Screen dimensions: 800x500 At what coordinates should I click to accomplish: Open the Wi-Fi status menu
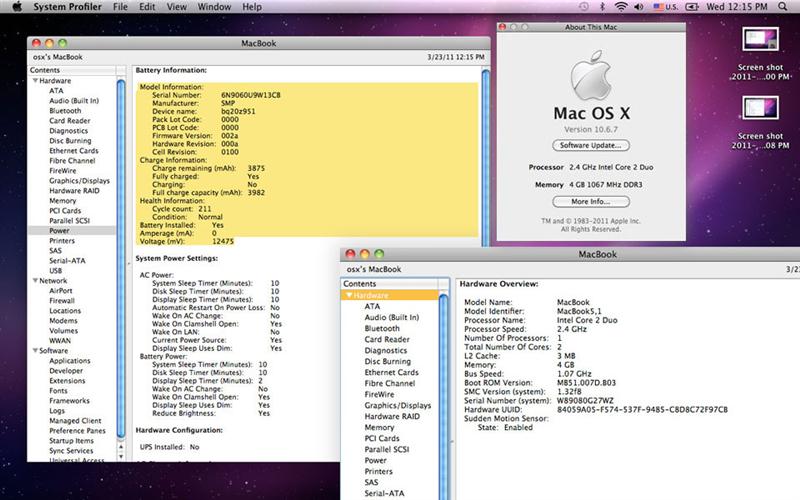[620, 7]
